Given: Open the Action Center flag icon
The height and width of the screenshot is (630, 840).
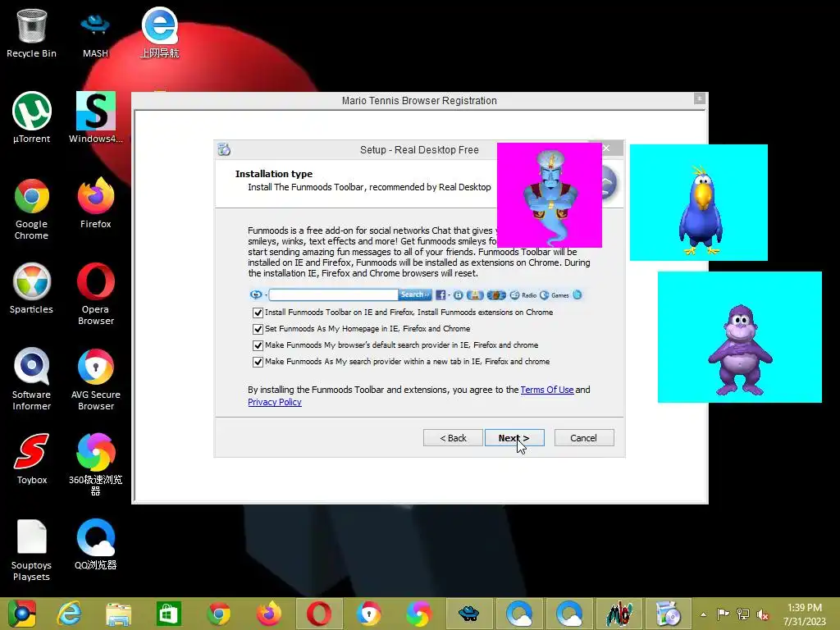Looking at the screenshot, I should 723,614.
